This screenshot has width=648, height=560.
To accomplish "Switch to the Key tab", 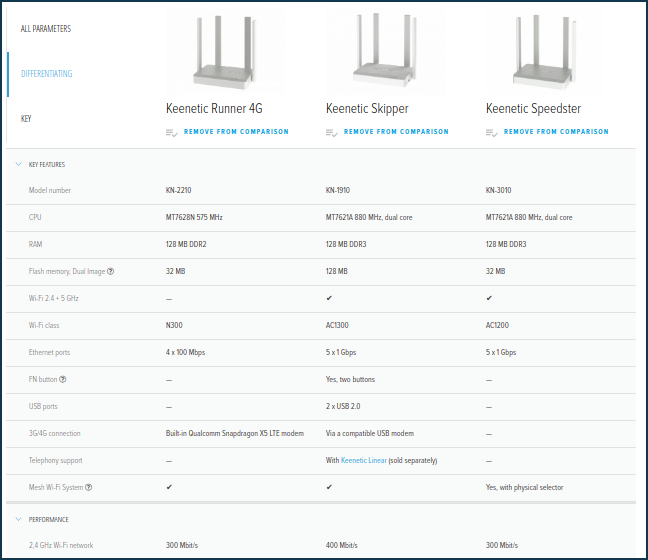I will [x=26, y=119].
